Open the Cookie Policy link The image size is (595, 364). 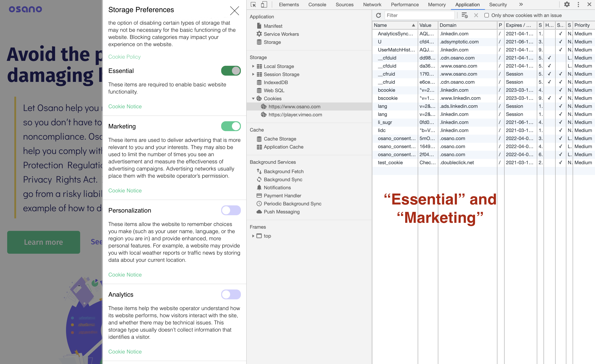(124, 57)
